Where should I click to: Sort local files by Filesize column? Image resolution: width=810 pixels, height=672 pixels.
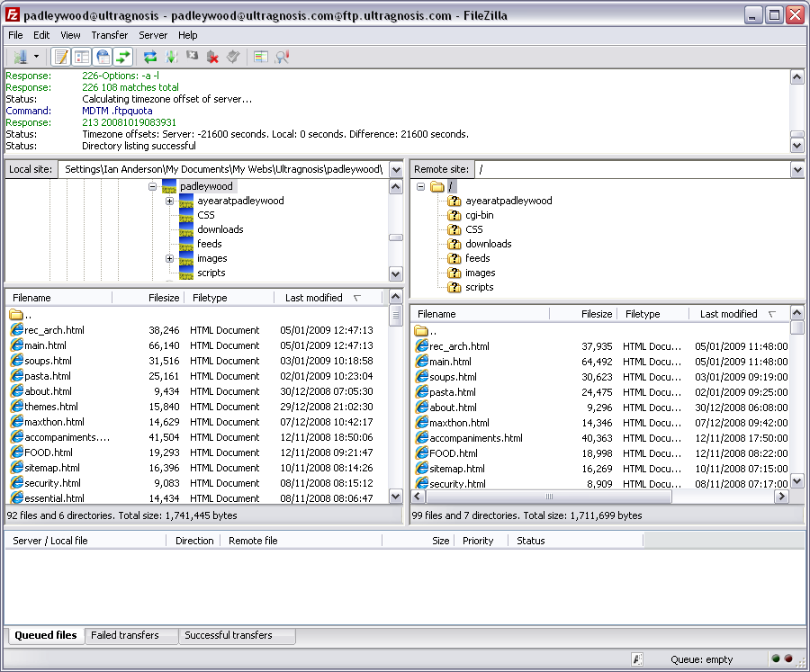[x=164, y=298]
